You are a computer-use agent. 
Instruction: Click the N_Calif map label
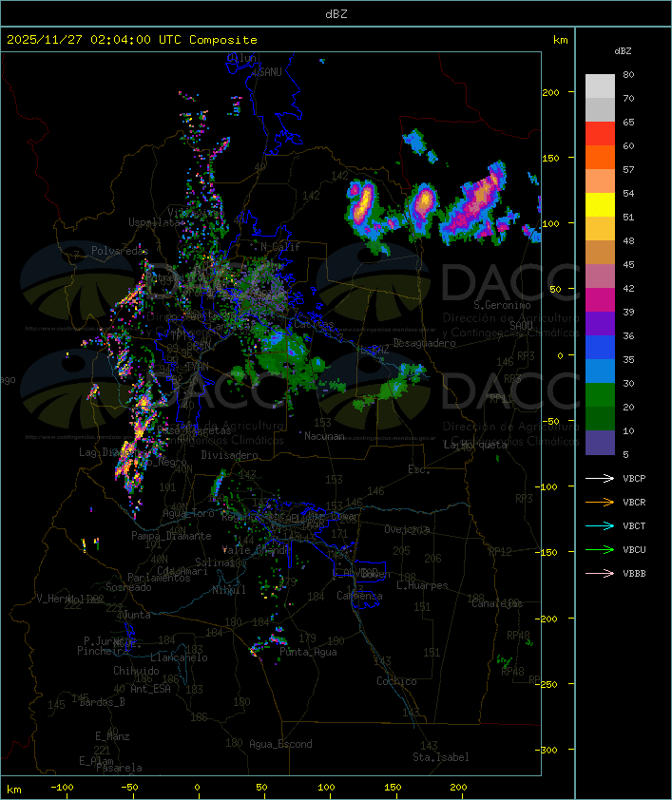[280, 246]
